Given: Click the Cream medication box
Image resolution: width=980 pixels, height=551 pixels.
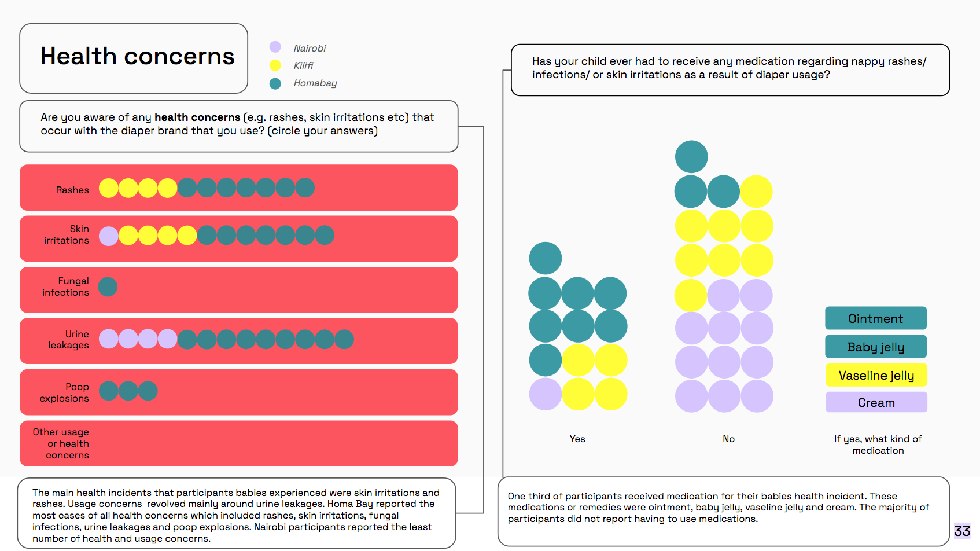Looking at the screenshot, I should [x=876, y=402].
